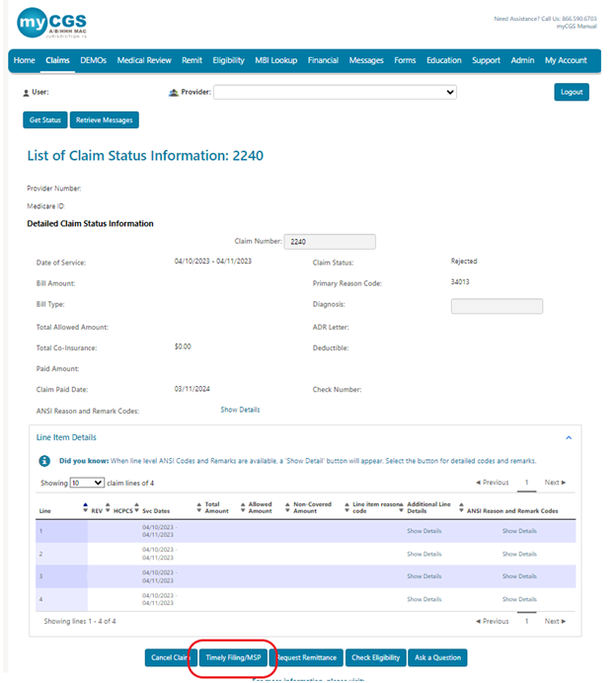The width and height of the screenshot is (616, 683).
Task: Open the myCGS Manual link
Action: pos(576,27)
